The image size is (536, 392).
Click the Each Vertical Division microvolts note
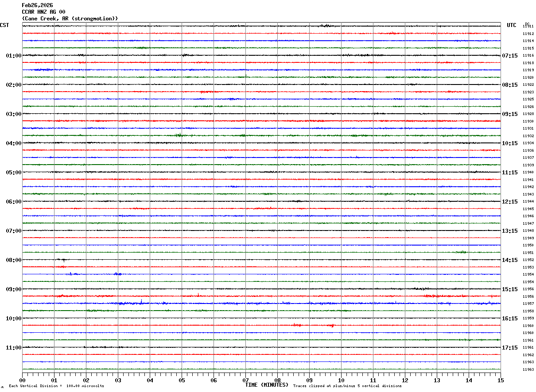pyautogui.click(x=56, y=386)
